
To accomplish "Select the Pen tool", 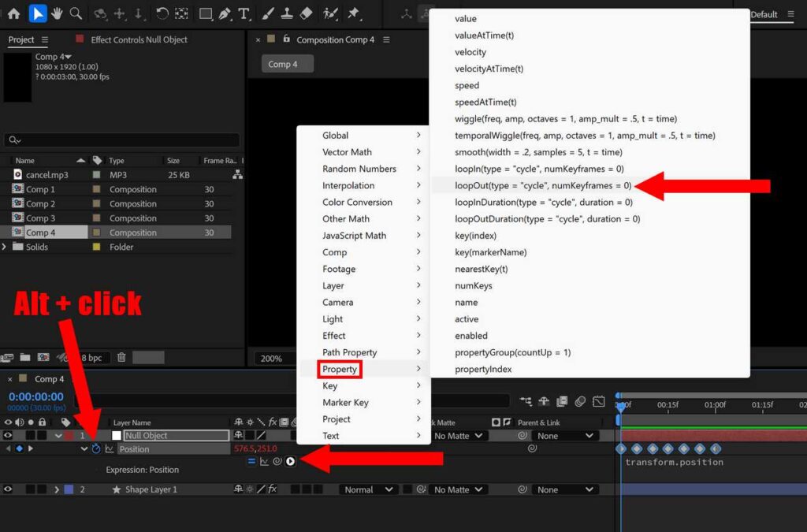I will pos(225,14).
